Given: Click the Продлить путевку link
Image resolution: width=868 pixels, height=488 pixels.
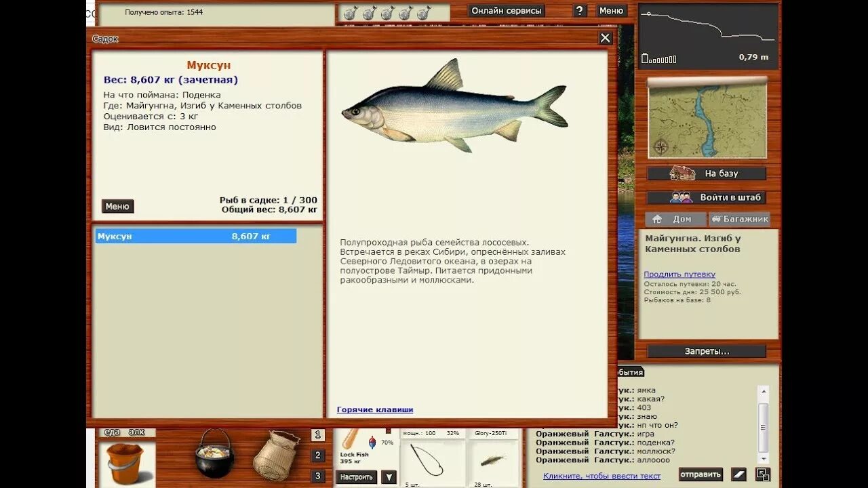Looking at the screenshot, I should point(679,274).
